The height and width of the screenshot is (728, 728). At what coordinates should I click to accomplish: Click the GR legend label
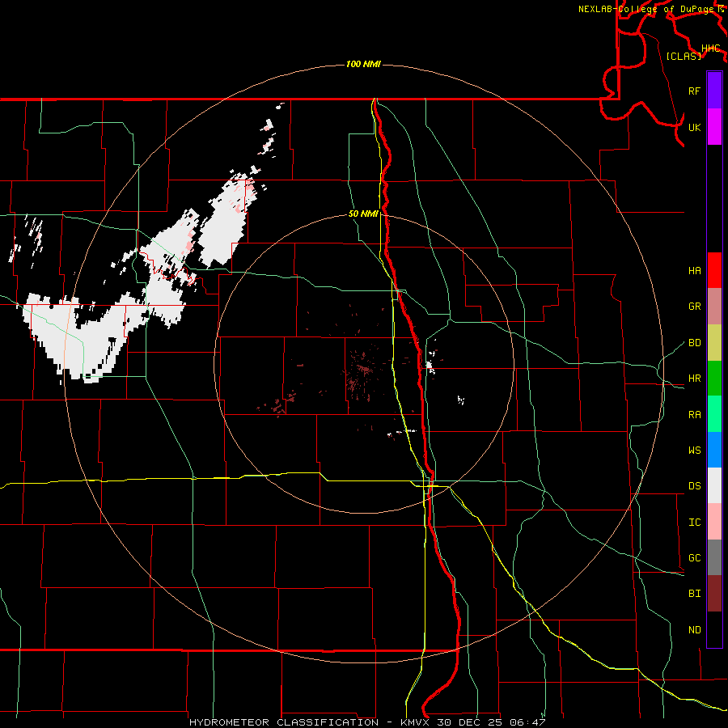(x=694, y=307)
